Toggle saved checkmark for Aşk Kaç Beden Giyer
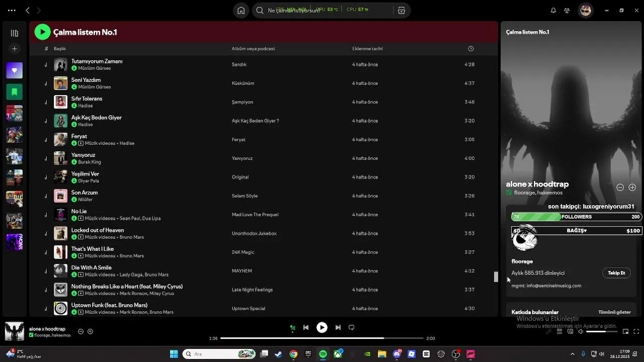Viewport: 644px width, 362px height. (x=74, y=125)
